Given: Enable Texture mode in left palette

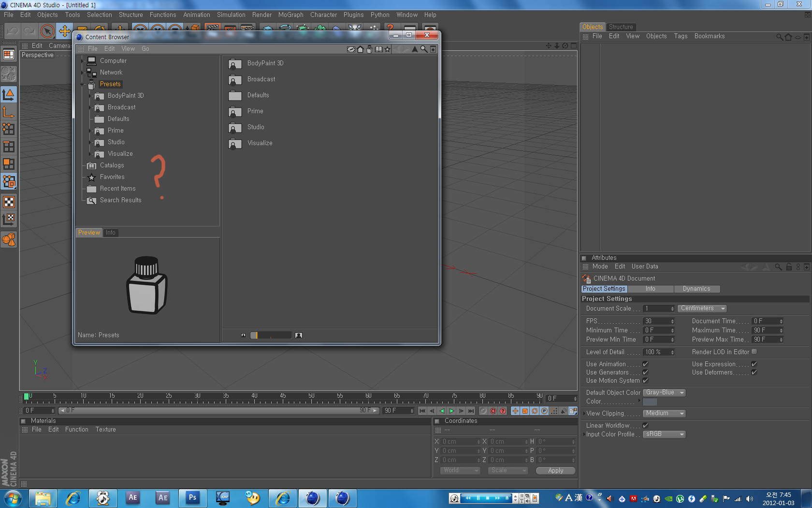Looking at the screenshot, I should click(9, 202).
